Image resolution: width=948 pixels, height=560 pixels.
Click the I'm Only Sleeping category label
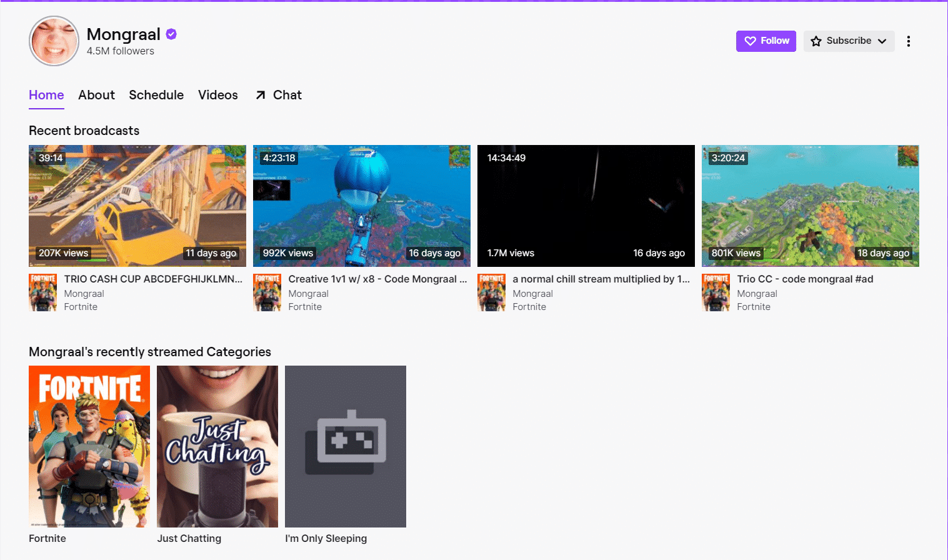(326, 539)
